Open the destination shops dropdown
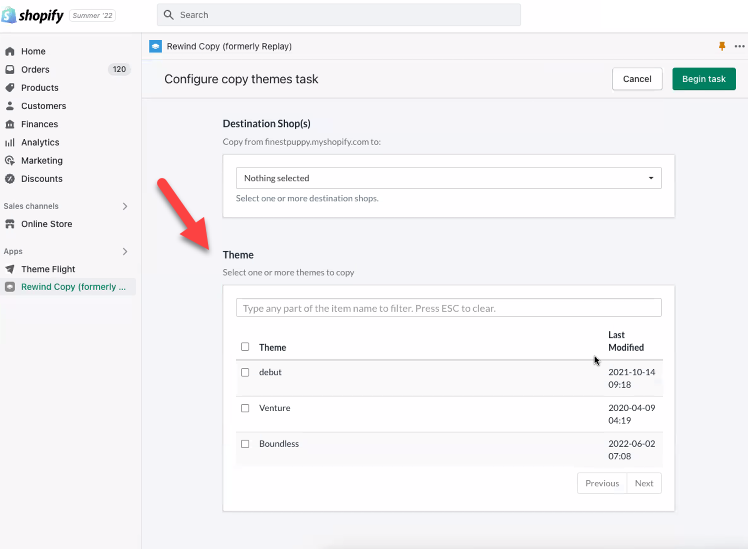 tap(448, 178)
